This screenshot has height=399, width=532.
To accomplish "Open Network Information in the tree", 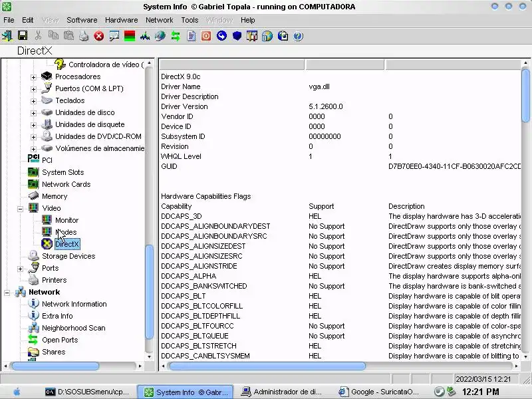I will point(74,304).
